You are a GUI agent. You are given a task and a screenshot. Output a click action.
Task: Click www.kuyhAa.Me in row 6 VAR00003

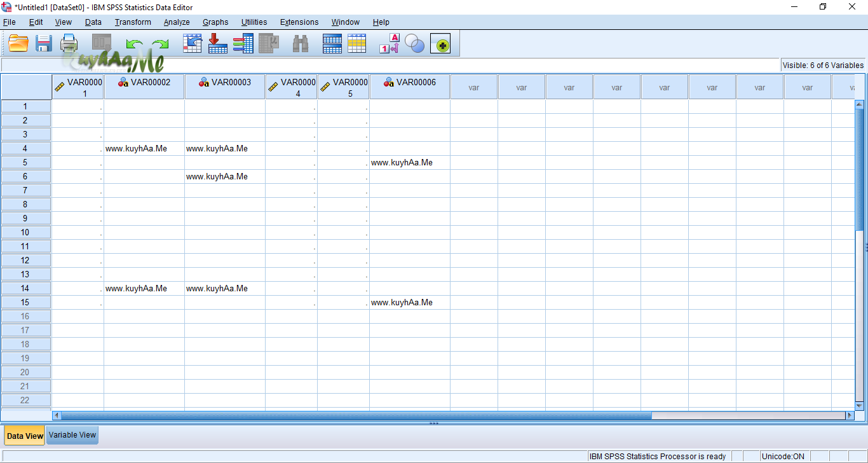[217, 176]
